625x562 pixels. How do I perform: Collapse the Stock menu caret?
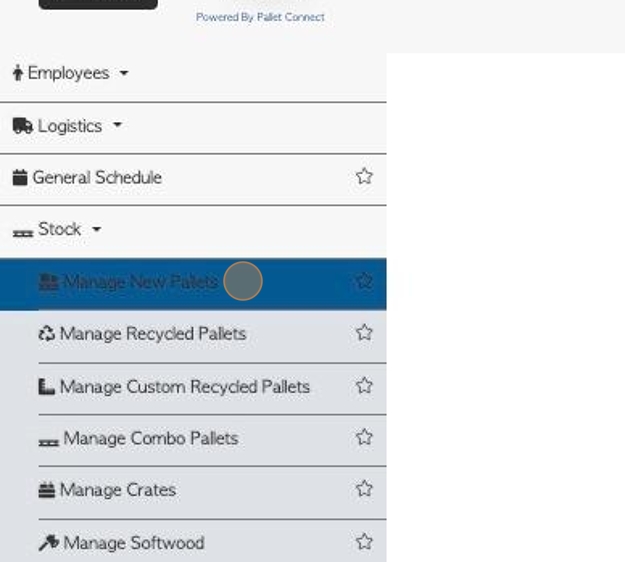coord(96,229)
